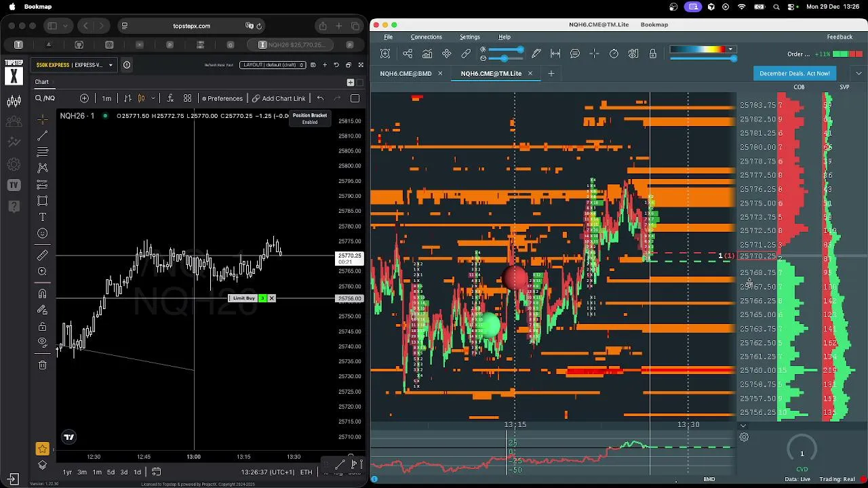Open the help question mark sidebar icon
Image resolution: width=868 pixels, height=488 pixels.
click(x=14, y=207)
